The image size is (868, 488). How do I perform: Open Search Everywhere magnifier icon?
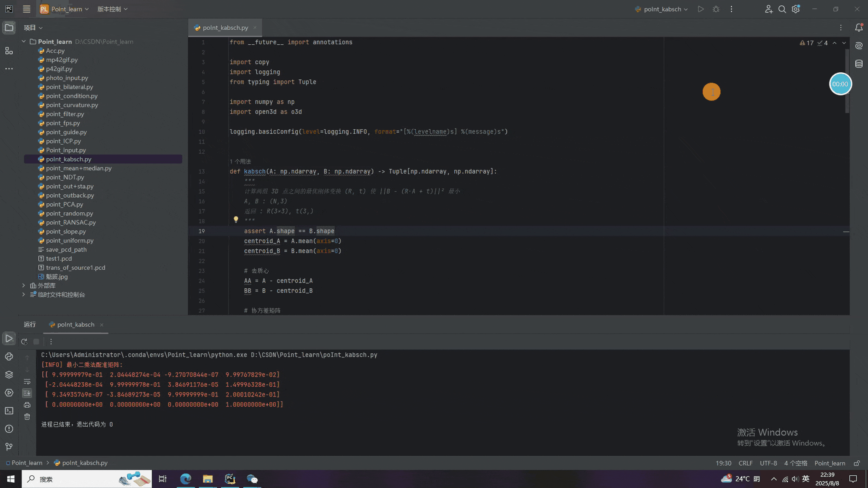[x=782, y=9]
